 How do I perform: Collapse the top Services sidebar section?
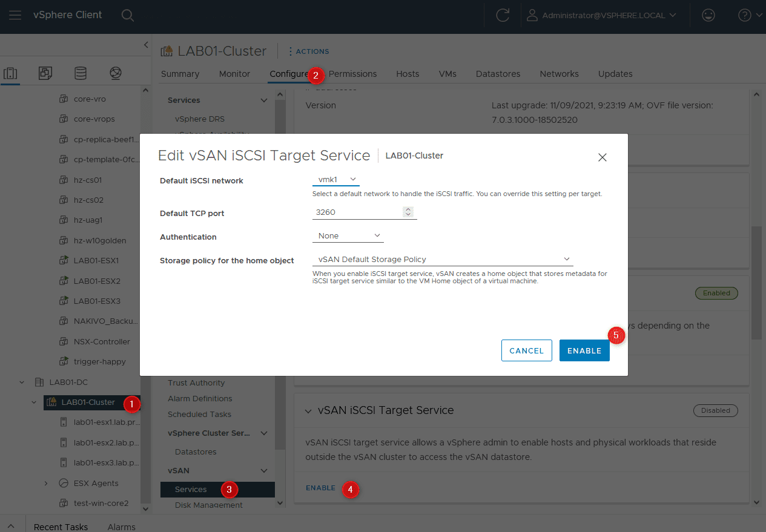(264, 100)
